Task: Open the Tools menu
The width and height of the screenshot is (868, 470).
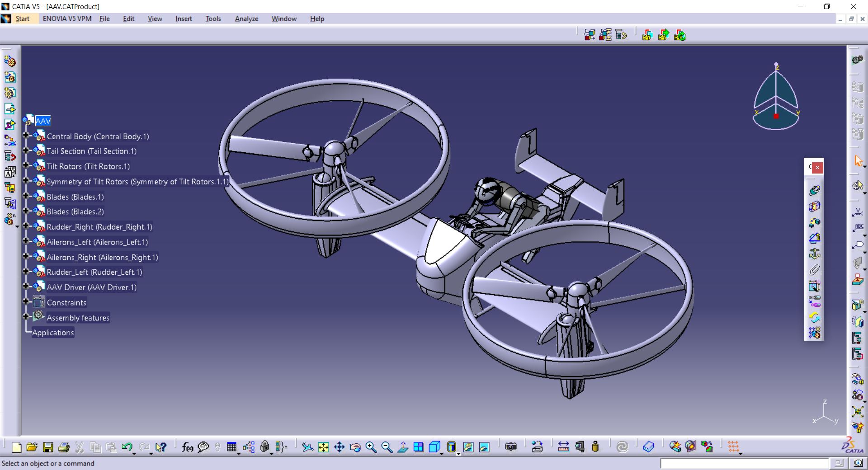Action: (213, 19)
